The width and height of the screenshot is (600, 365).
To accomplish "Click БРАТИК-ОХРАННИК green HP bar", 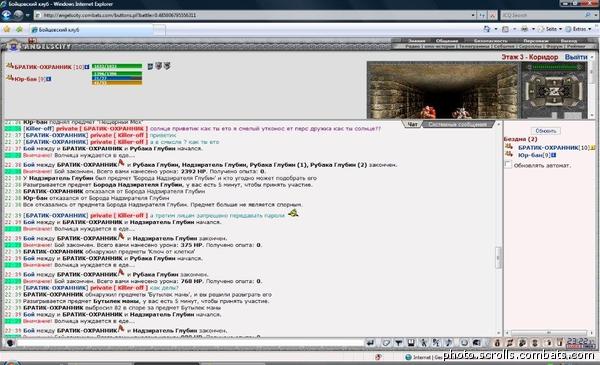I will (117, 66).
